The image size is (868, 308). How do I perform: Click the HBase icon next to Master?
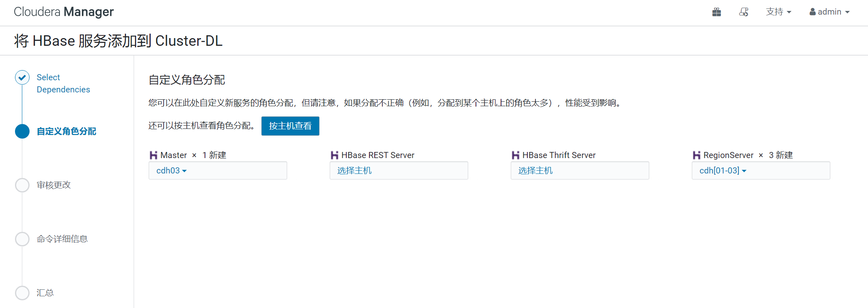pyautogui.click(x=154, y=155)
